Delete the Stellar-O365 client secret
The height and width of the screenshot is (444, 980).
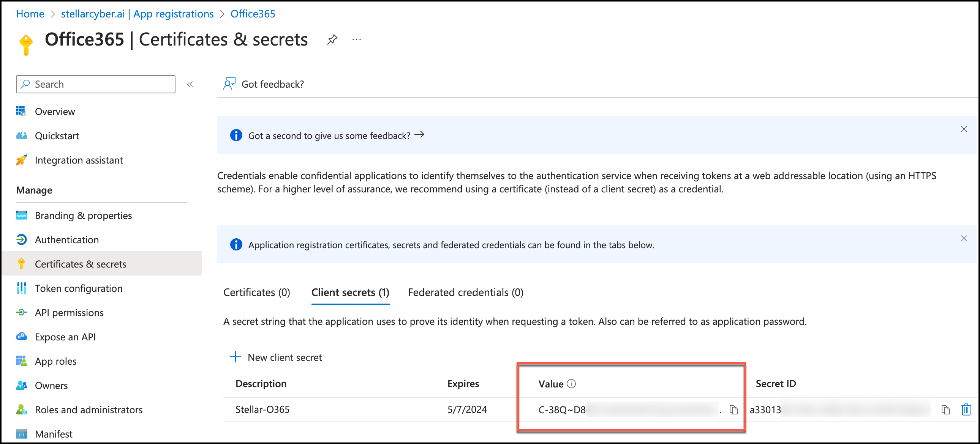point(966,409)
